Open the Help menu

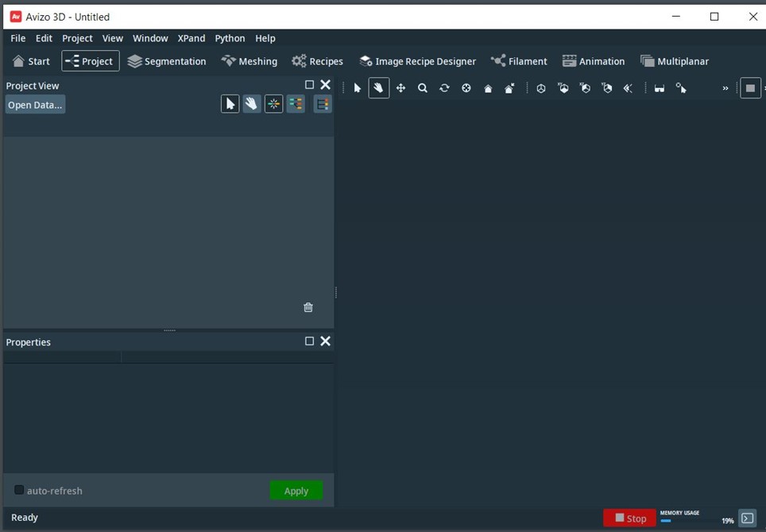(x=265, y=38)
